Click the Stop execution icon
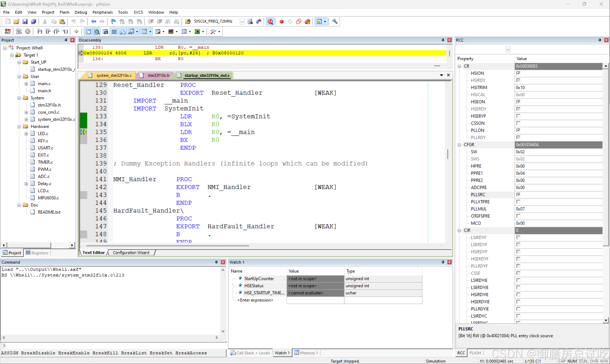 click(x=28, y=31)
